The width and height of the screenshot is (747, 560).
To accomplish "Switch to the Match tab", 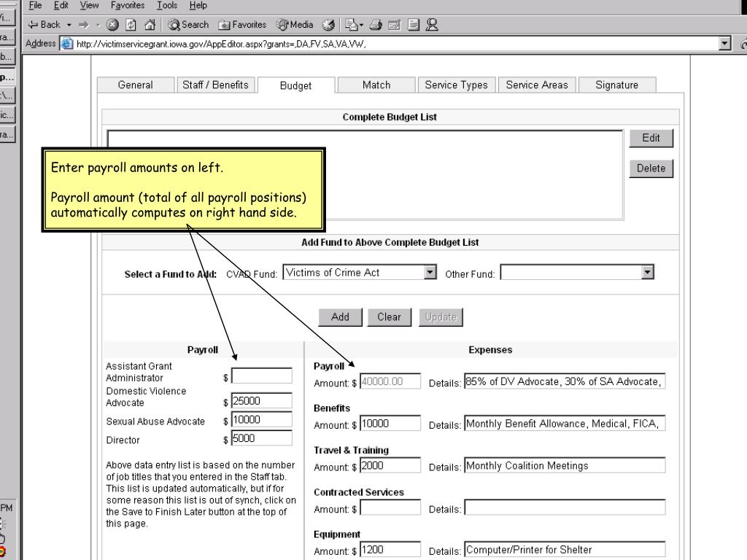I will (376, 85).
